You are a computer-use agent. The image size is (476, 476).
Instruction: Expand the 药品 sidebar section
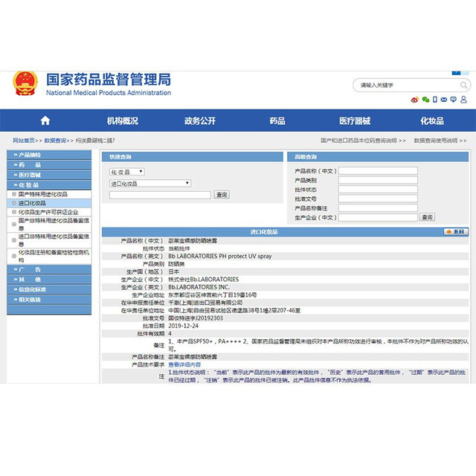pyautogui.click(x=49, y=165)
